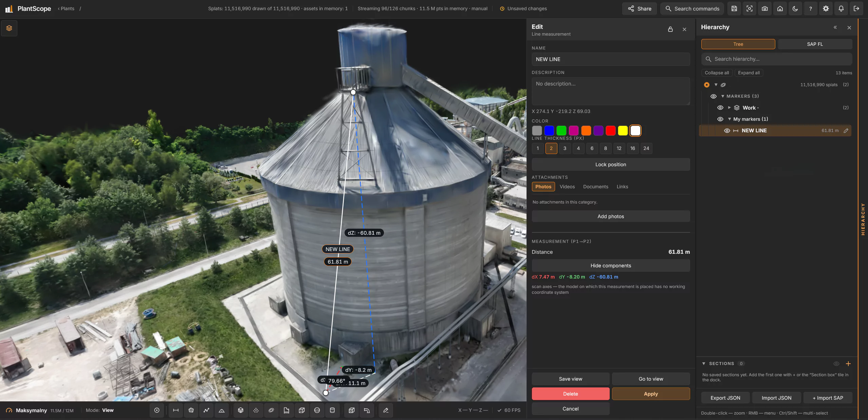Viewport: 868px width, 420px height.
Task: Select the slope angle measurement tool
Action: 222,410
